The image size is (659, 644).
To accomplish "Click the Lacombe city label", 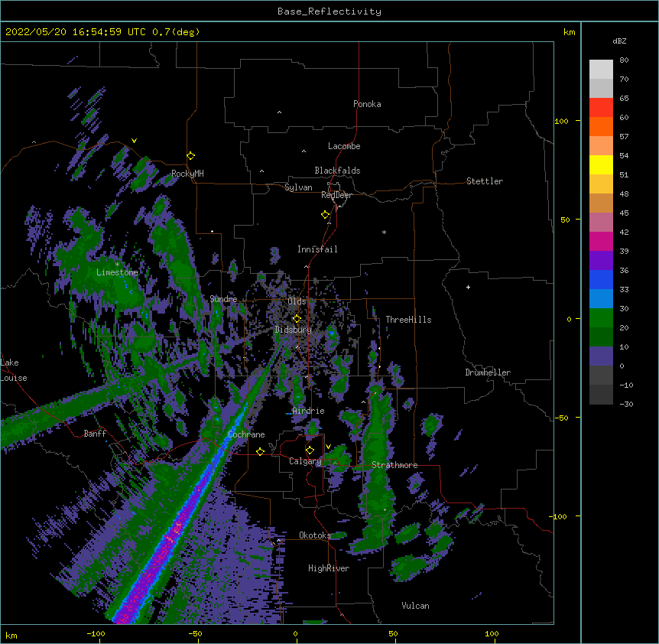I will pos(344,146).
